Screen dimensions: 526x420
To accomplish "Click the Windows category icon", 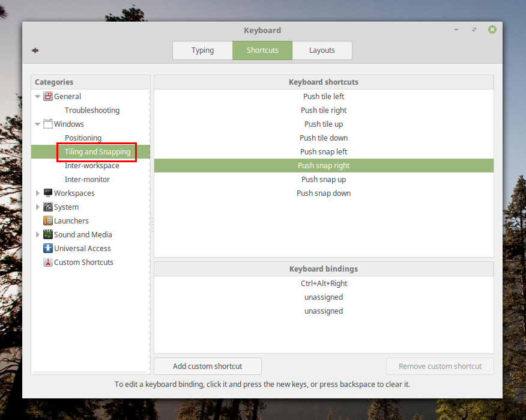I will pos(48,124).
